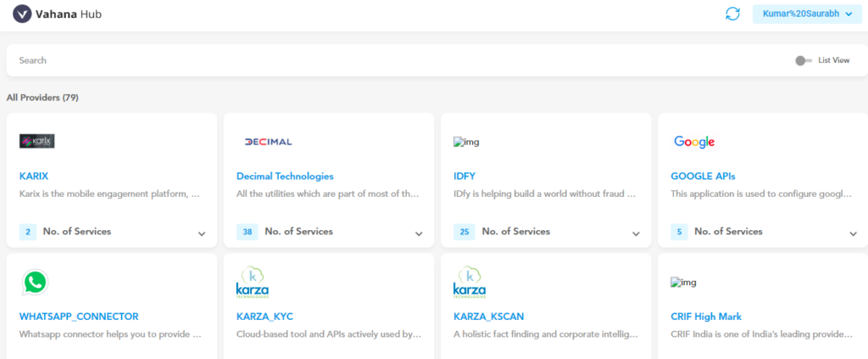Click the Karza logo on KARZA_KYC card
868x359 pixels.
click(x=253, y=282)
